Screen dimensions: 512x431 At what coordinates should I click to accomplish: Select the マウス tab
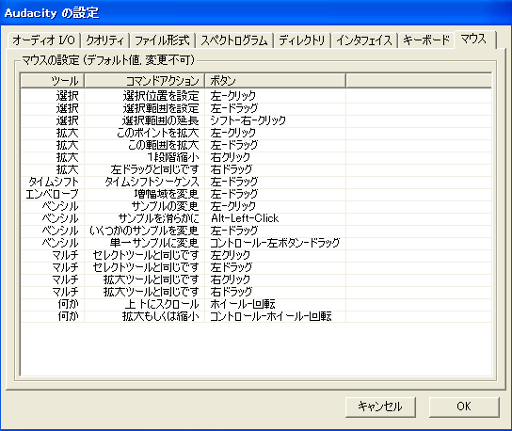475,39
